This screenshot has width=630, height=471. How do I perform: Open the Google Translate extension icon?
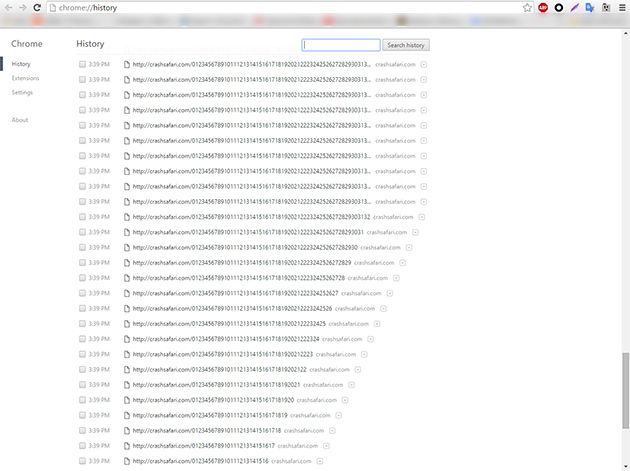click(590, 8)
